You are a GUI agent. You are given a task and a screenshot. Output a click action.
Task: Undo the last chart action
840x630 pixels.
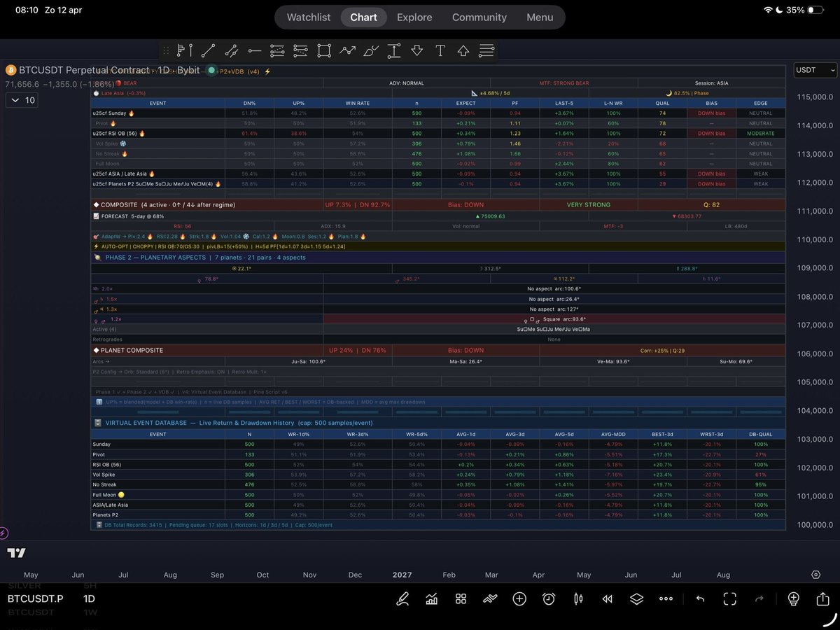[x=701, y=598]
